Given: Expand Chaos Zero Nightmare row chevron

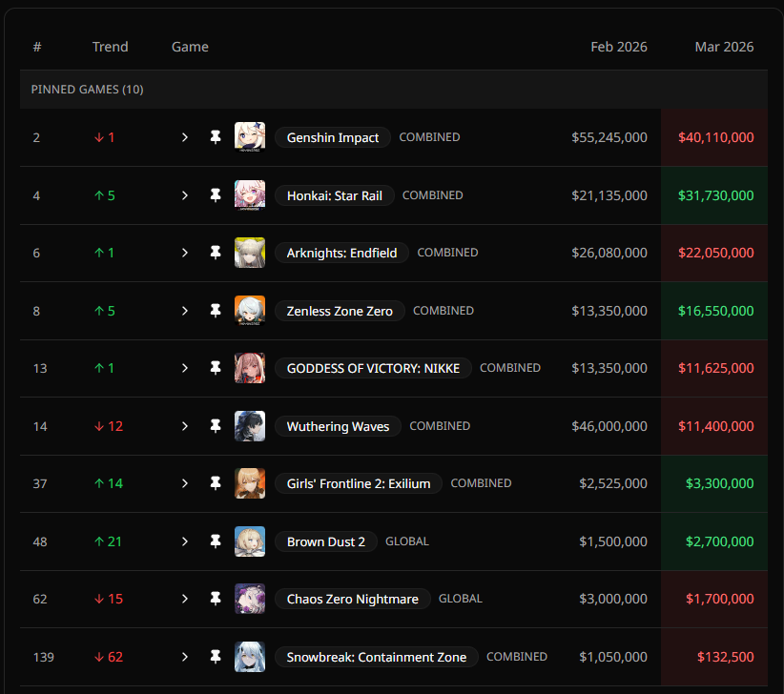Looking at the screenshot, I should tap(185, 599).
